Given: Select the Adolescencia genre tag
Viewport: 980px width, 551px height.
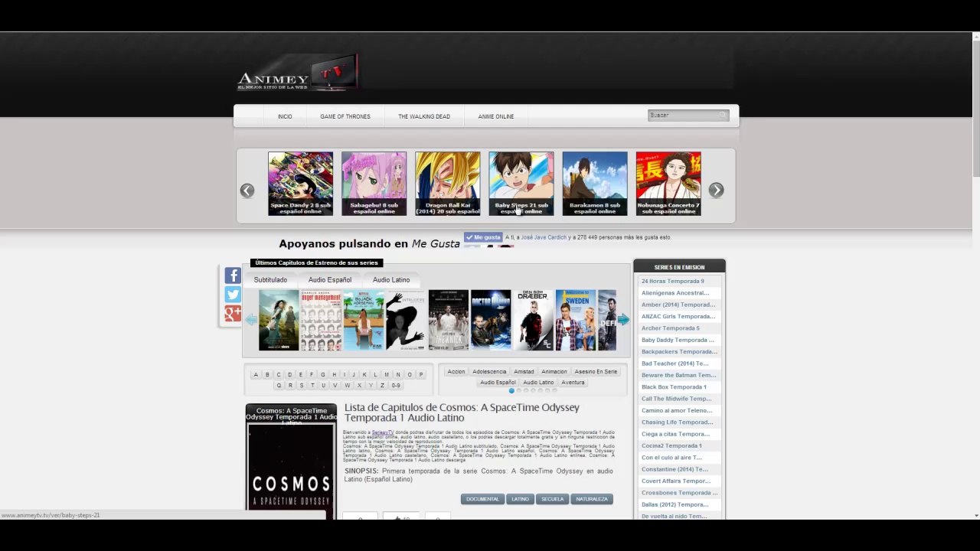Looking at the screenshot, I should click(x=489, y=372).
